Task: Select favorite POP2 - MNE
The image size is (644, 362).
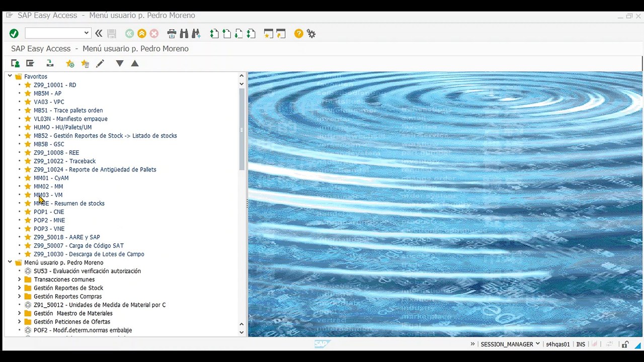Action: click(x=49, y=220)
